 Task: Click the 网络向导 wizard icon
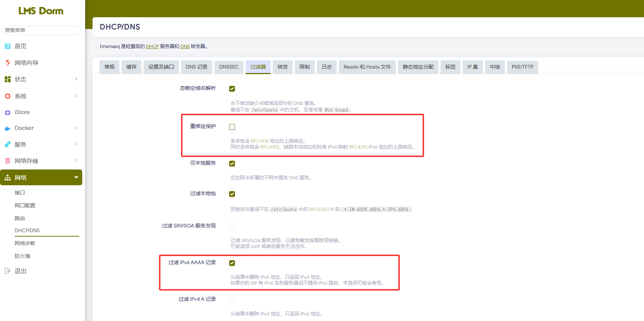(7, 63)
